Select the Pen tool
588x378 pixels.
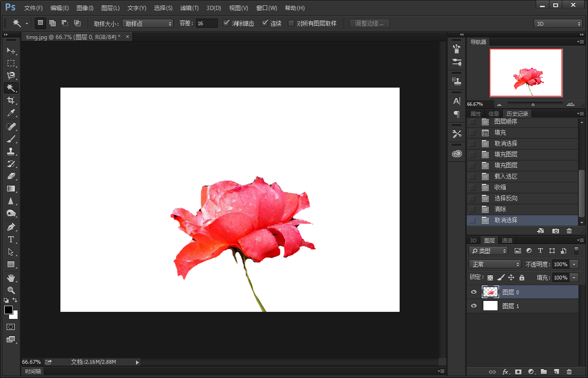pyautogui.click(x=11, y=227)
